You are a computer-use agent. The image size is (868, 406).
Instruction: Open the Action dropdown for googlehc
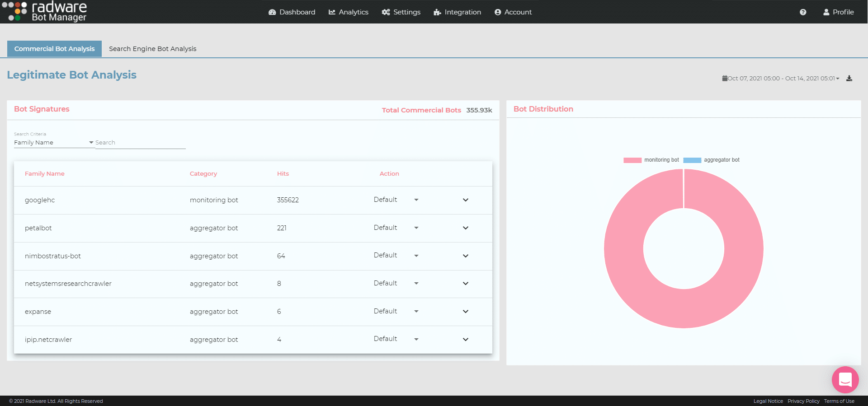click(396, 200)
